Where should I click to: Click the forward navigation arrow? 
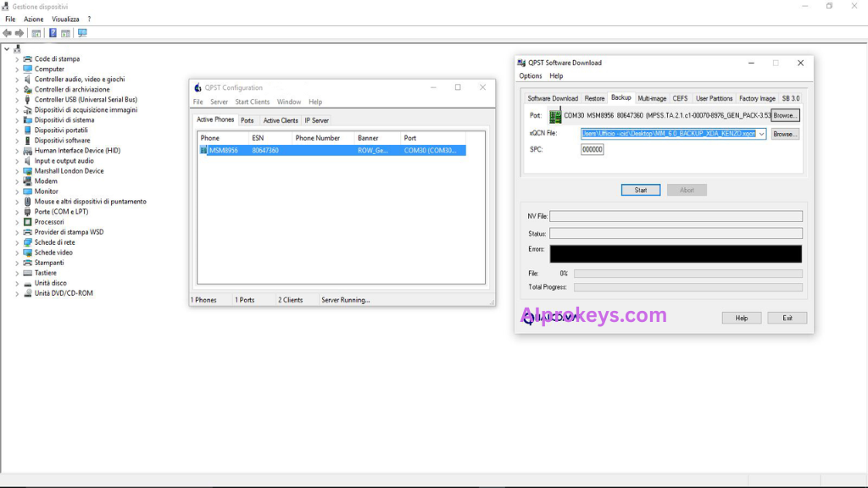point(18,32)
